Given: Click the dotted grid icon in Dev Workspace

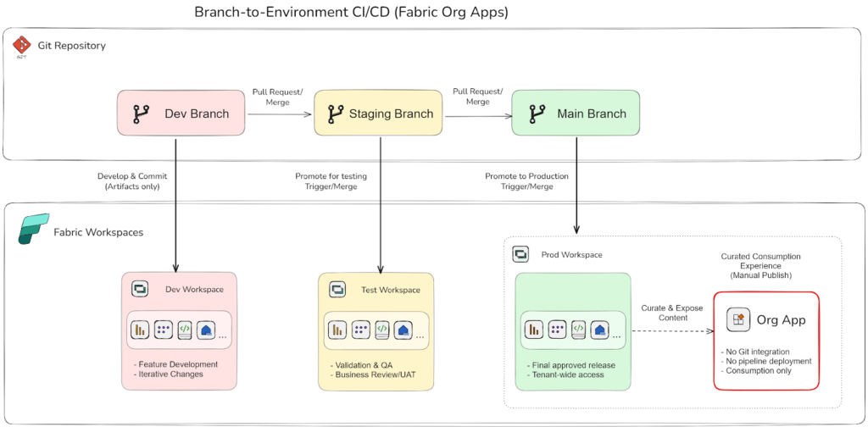Looking at the screenshot, I should tap(164, 330).
